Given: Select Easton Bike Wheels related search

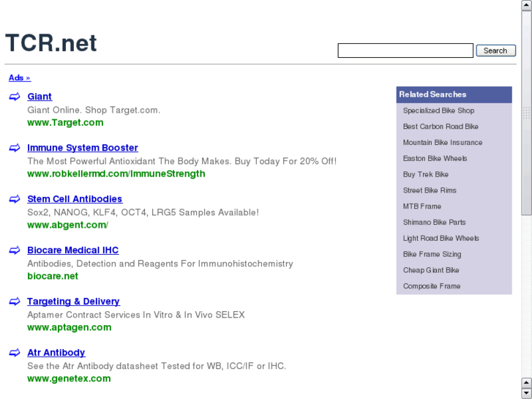Looking at the screenshot, I should [x=435, y=158].
